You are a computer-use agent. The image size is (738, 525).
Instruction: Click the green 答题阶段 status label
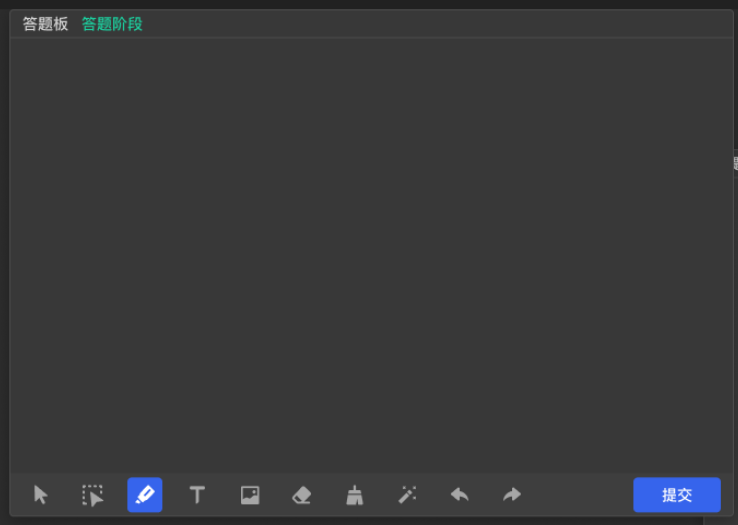112,24
